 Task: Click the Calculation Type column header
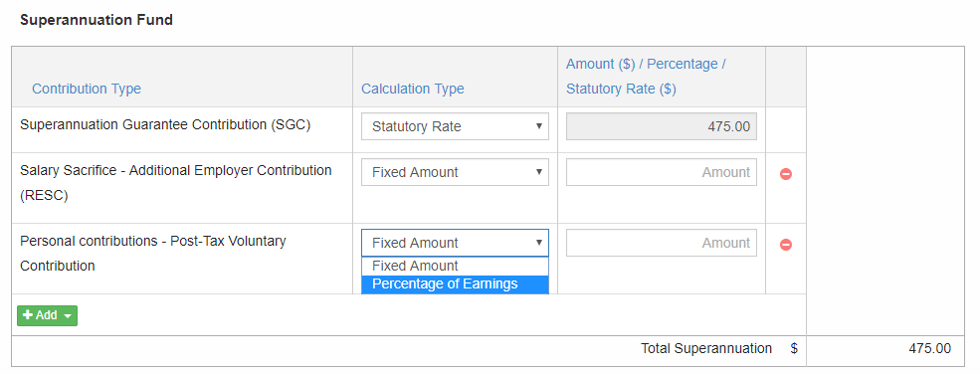(413, 89)
